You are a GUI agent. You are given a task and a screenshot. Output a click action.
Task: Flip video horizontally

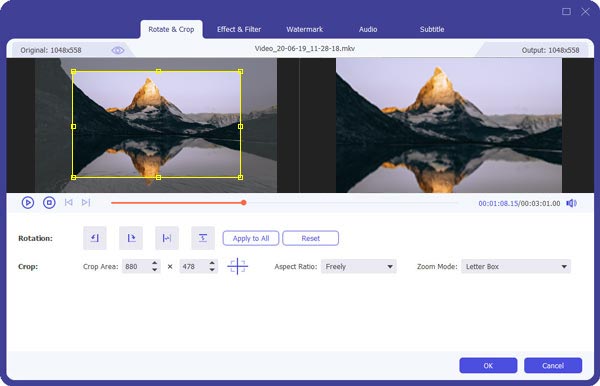167,238
